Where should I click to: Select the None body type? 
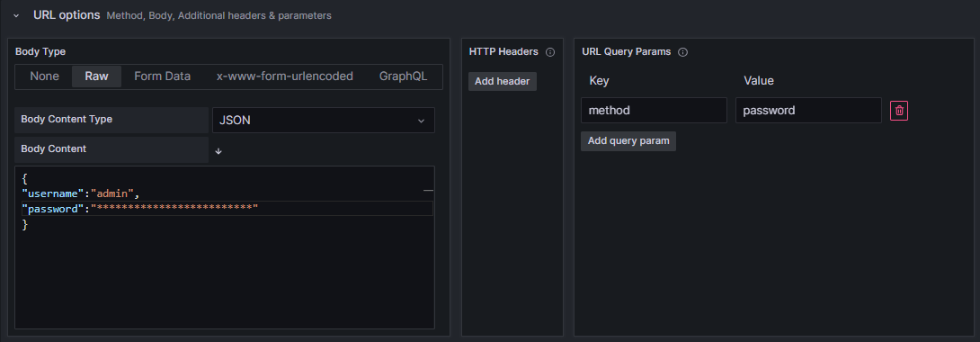click(x=44, y=76)
